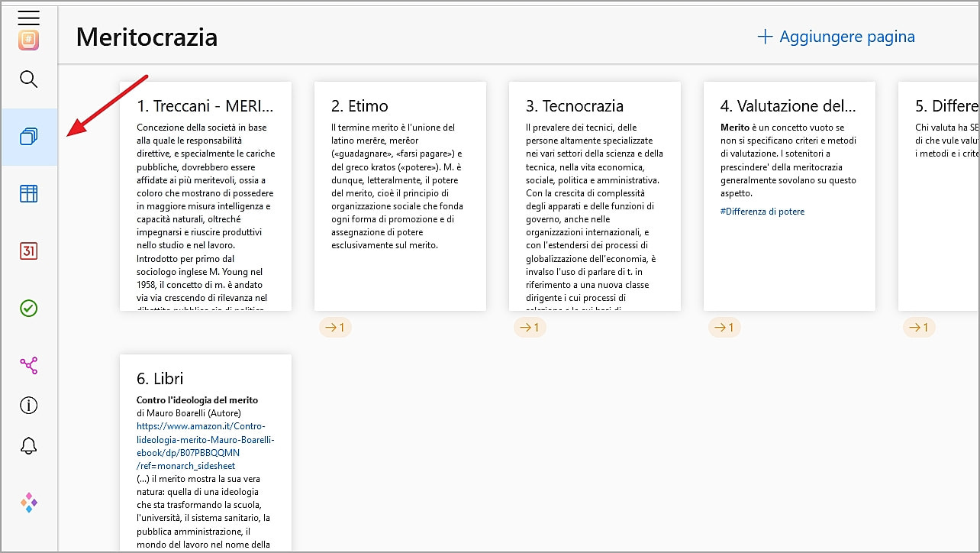Follow the Amazon link in Libri card
Viewport: 980px width, 553px height.
205,446
